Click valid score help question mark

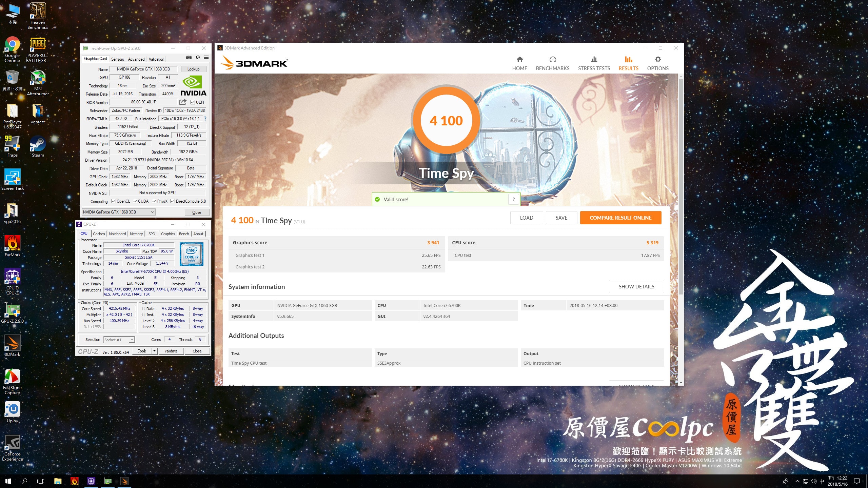click(x=514, y=199)
